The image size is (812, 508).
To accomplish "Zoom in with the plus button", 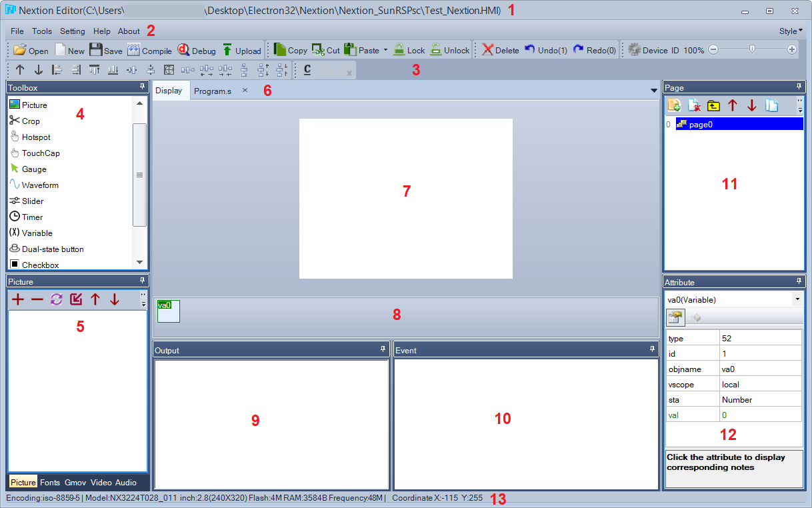I will (792, 49).
